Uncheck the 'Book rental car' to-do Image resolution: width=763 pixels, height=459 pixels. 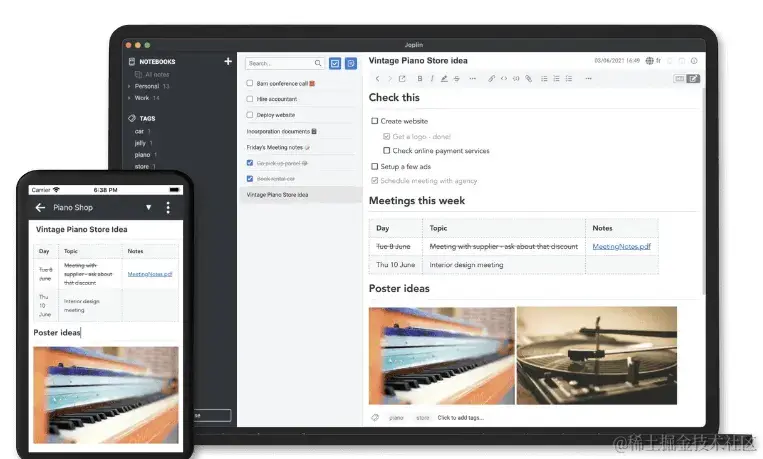250,179
